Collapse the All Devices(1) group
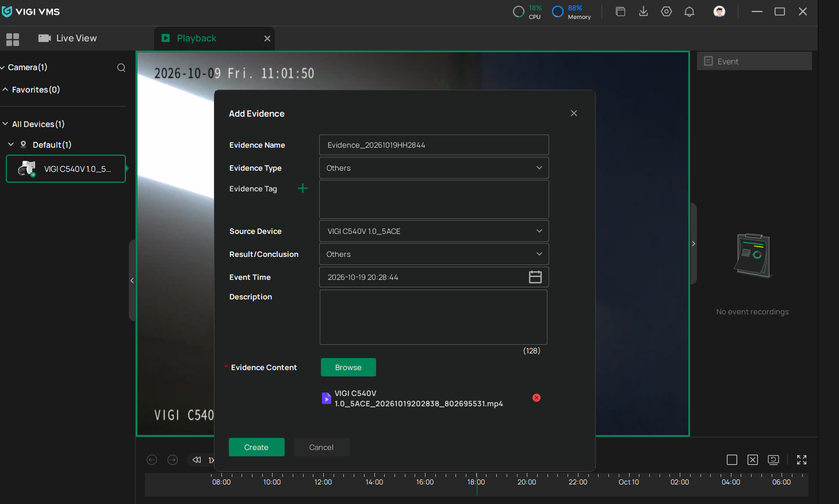 (x=5, y=124)
